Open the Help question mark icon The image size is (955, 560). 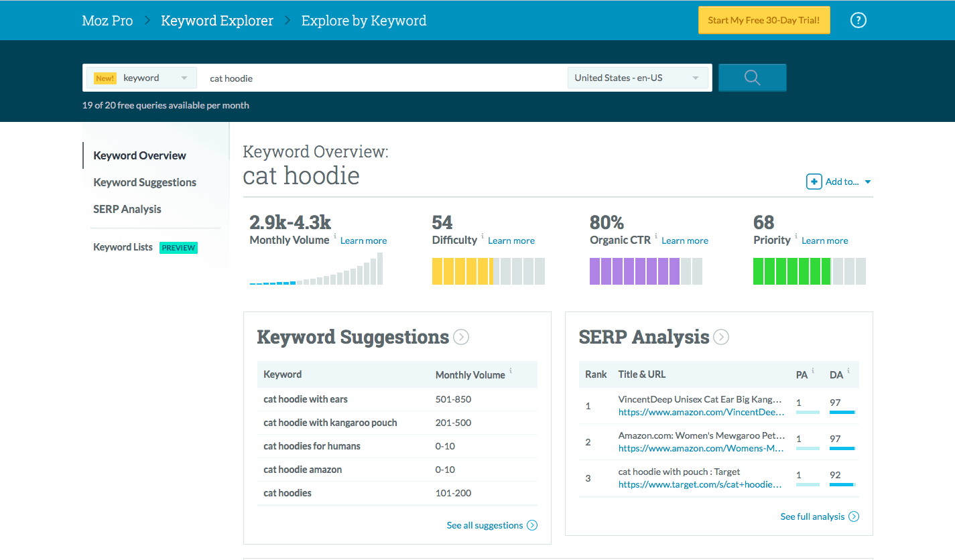(x=858, y=20)
